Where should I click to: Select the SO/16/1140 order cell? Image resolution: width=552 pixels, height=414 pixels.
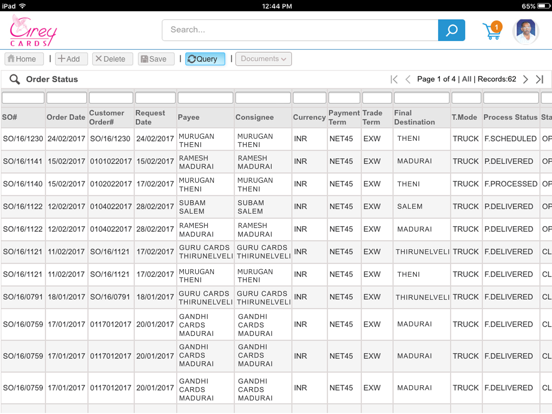tap(23, 184)
